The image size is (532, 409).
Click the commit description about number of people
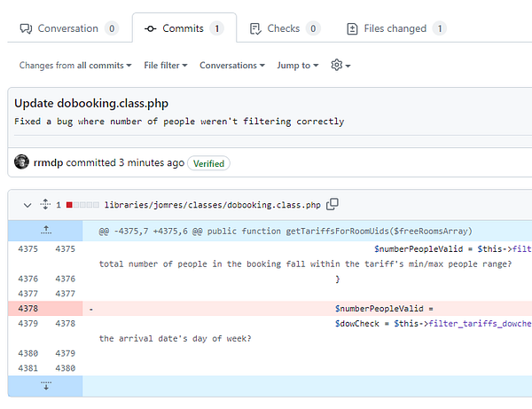[179, 122]
